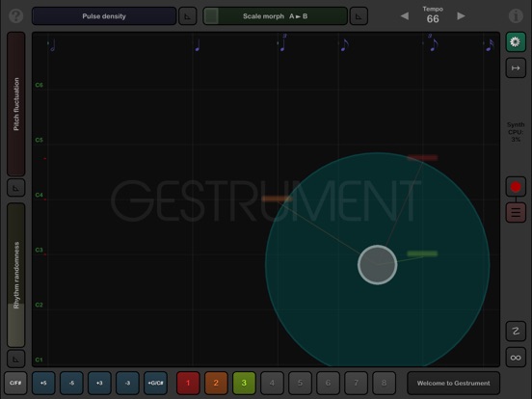Screen dimensions: 532x399
Task: Open curve button beside Pulse density
Action: tap(188, 16)
